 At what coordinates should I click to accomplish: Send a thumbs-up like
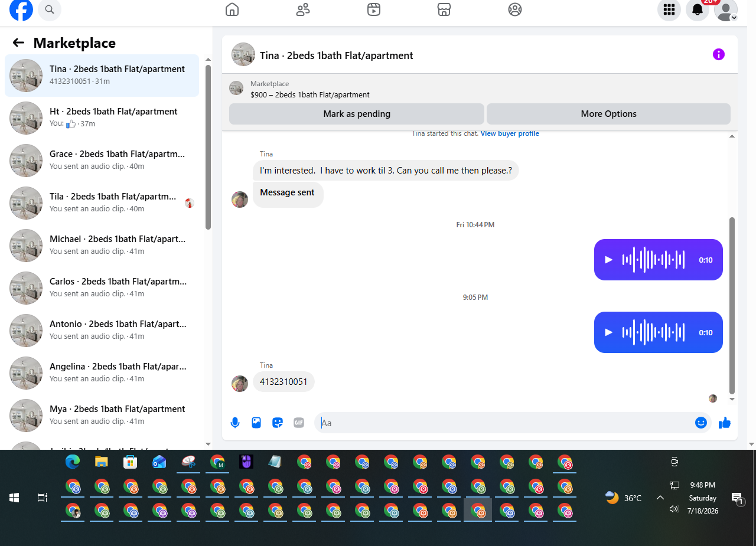pos(725,423)
